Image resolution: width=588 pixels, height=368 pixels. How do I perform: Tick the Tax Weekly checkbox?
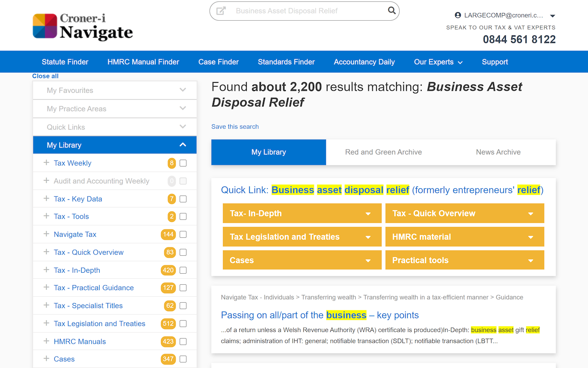[183, 163]
